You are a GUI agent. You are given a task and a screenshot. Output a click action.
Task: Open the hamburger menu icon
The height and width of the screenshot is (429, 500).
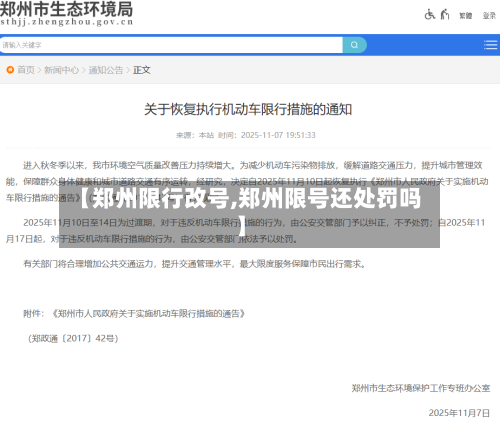(x=490, y=45)
